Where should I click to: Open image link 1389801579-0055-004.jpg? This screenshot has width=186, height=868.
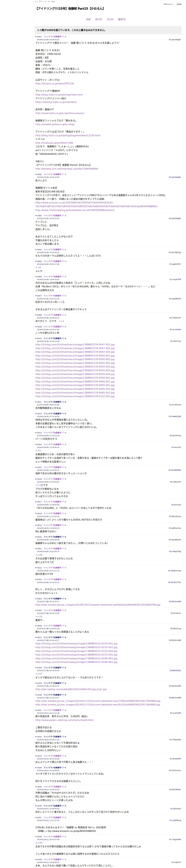pyautogui.click(x=75, y=374)
